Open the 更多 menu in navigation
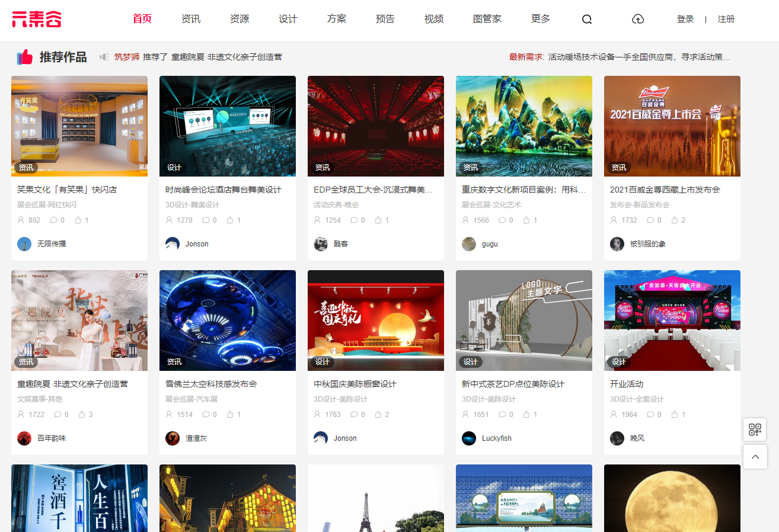The width and height of the screenshot is (779, 532). coord(541,19)
